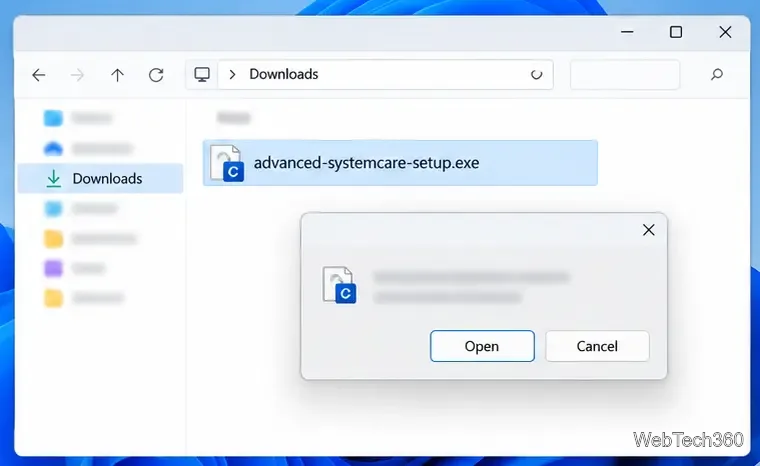Click the address bar loading indicator
The height and width of the screenshot is (466, 760).
(536, 75)
